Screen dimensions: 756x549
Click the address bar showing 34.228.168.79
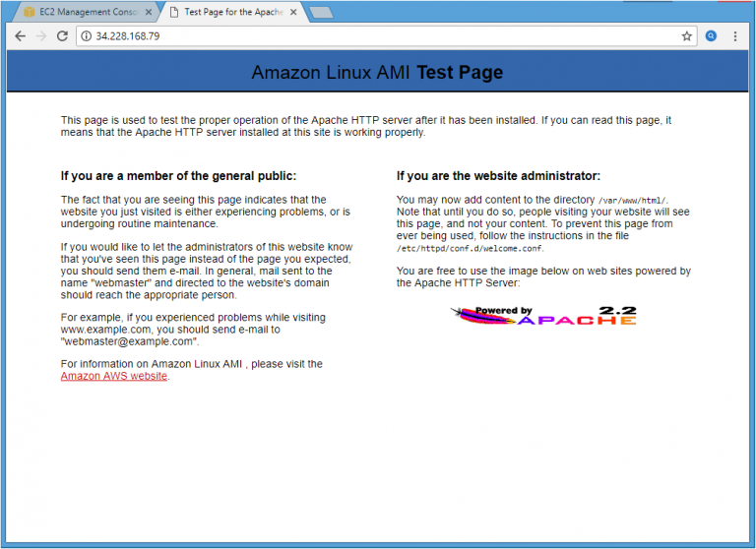click(386, 36)
